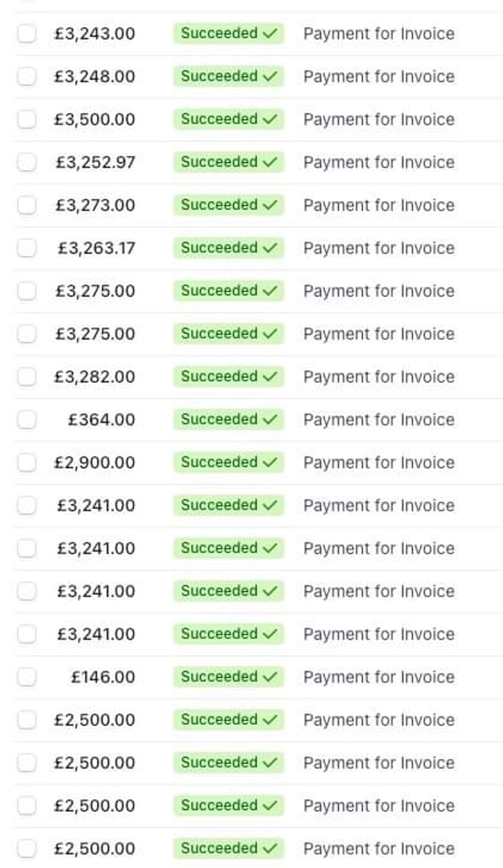Mark the £2,900.00 payment checkbox
This screenshot has height=868, width=503.
(27, 462)
